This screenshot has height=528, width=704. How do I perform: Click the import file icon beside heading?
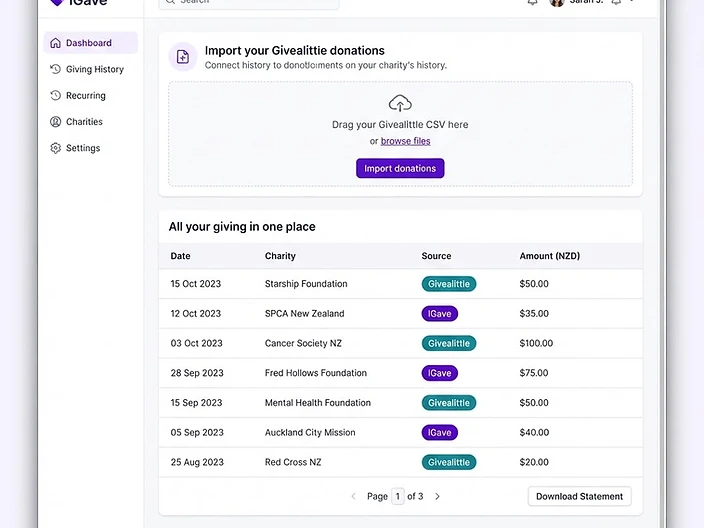(183, 57)
